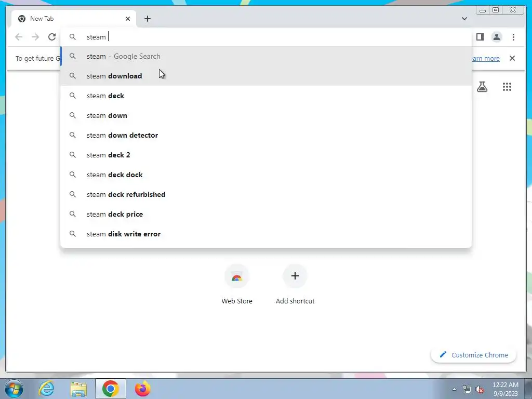Open Chrome three-dot menu
532x399 pixels.
pos(513,37)
